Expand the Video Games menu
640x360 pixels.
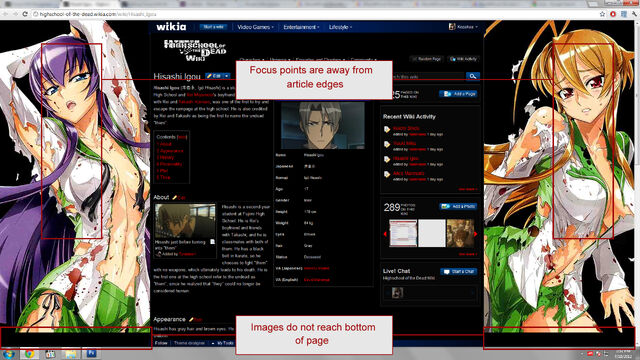(x=255, y=27)
